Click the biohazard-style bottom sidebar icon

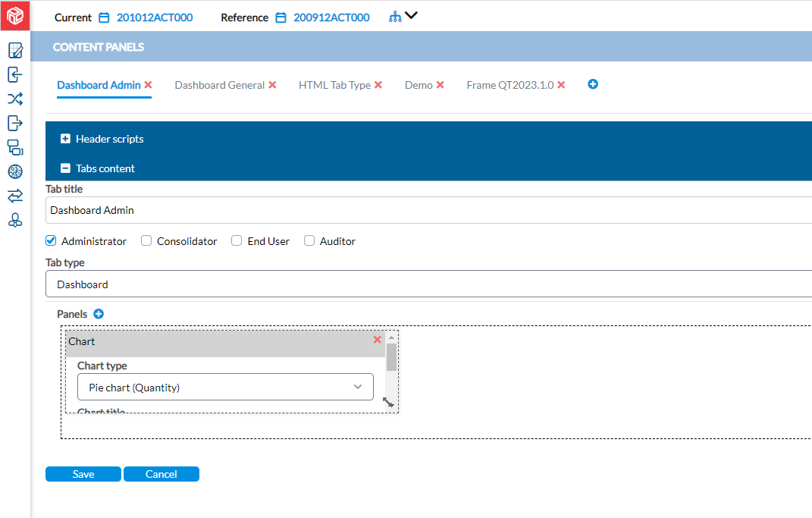[15, 220]
